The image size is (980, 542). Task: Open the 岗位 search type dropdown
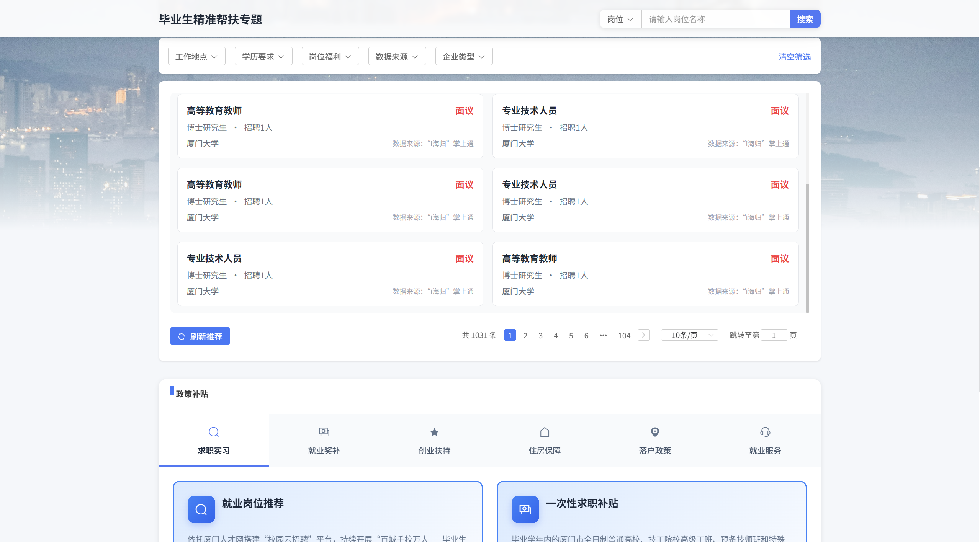[620, 19]
